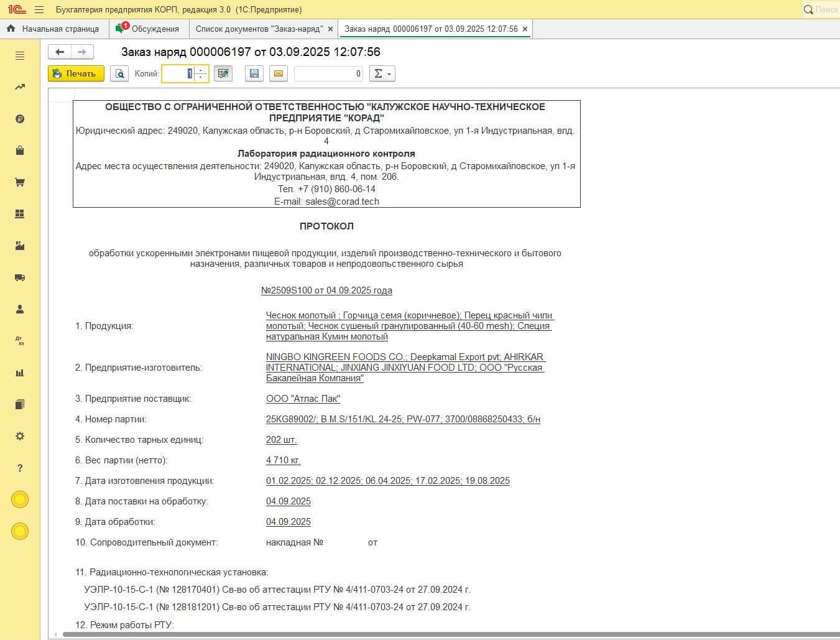This screenshot has width=840, height=640.
Task: Open the stacked documents reference section icon
Action: coord(20,404)
